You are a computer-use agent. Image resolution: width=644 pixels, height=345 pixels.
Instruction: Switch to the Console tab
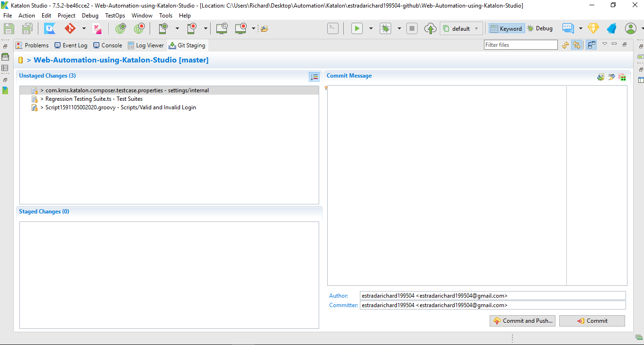[107, 45]
